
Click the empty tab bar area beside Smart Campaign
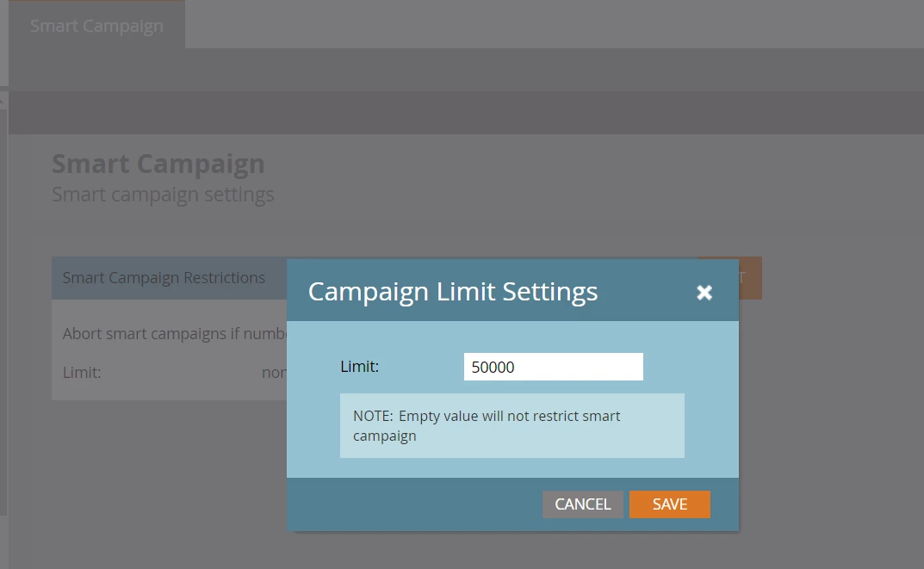pyautogui.click(x=554, y=24)
